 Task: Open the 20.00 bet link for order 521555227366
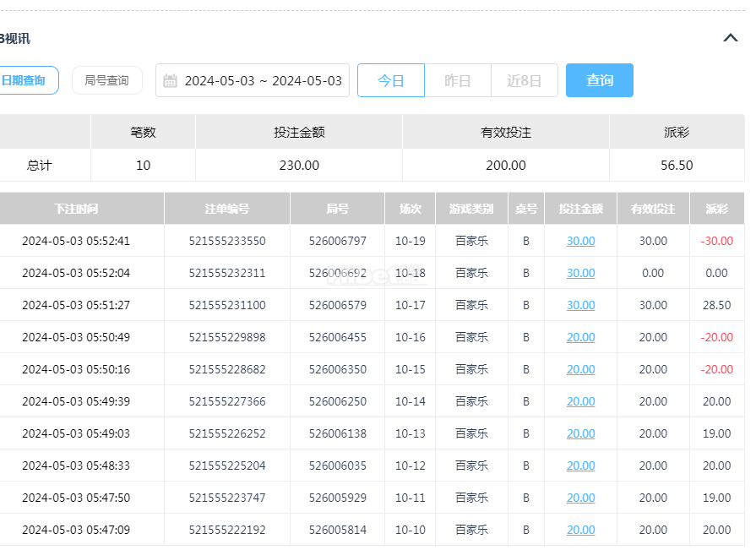pyautogui.click(x=580, y=401)
